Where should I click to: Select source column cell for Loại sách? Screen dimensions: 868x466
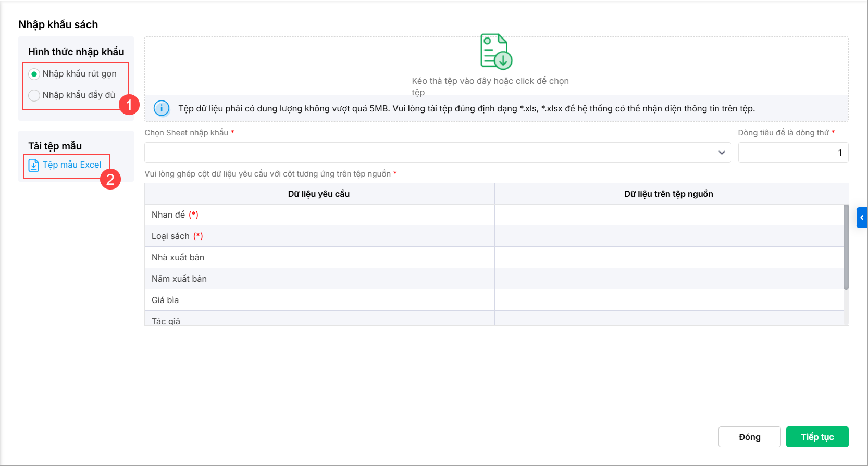[x=668, y=236]
